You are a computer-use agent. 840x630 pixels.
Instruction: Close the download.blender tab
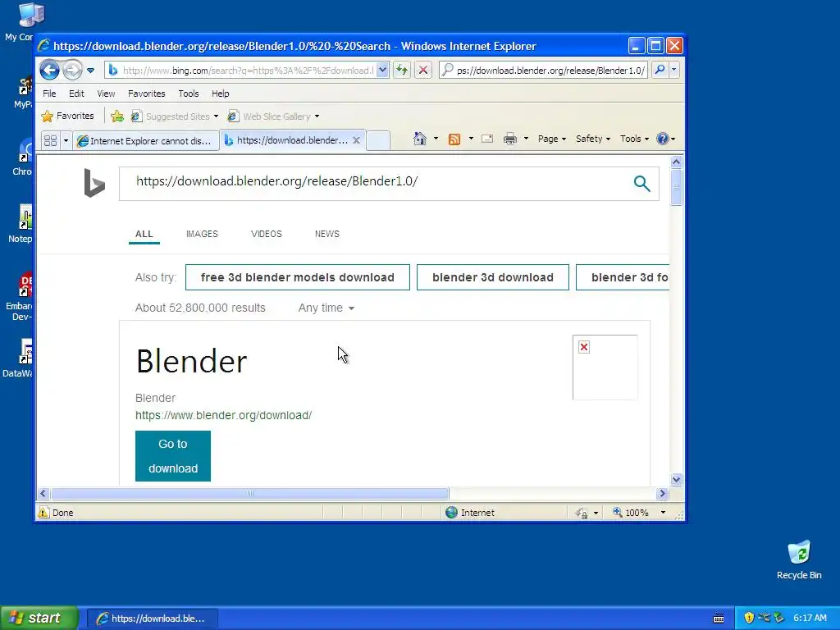click(356, 140)
